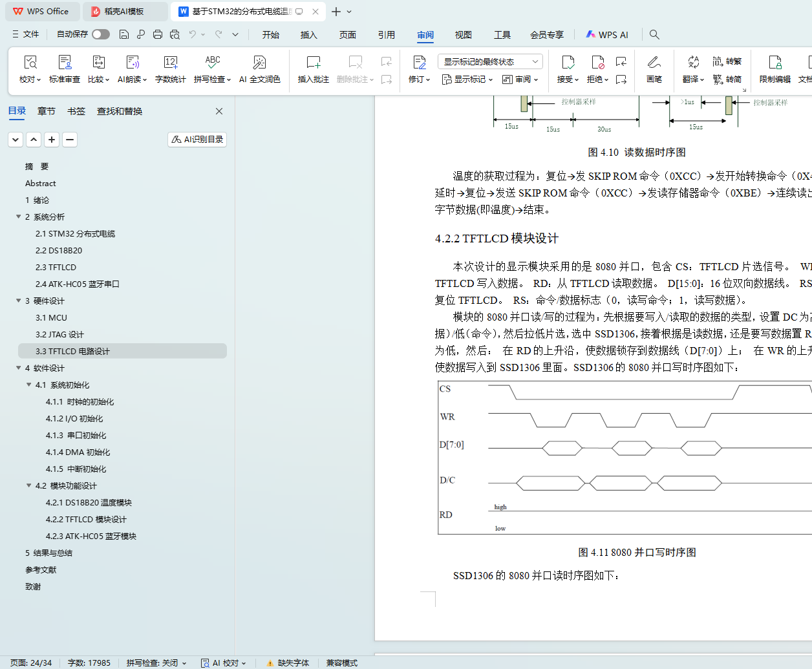Collapse the 2 系统分析 outline section
The image size is (812, 669).
pyautogui.click(x=19, y=217)
